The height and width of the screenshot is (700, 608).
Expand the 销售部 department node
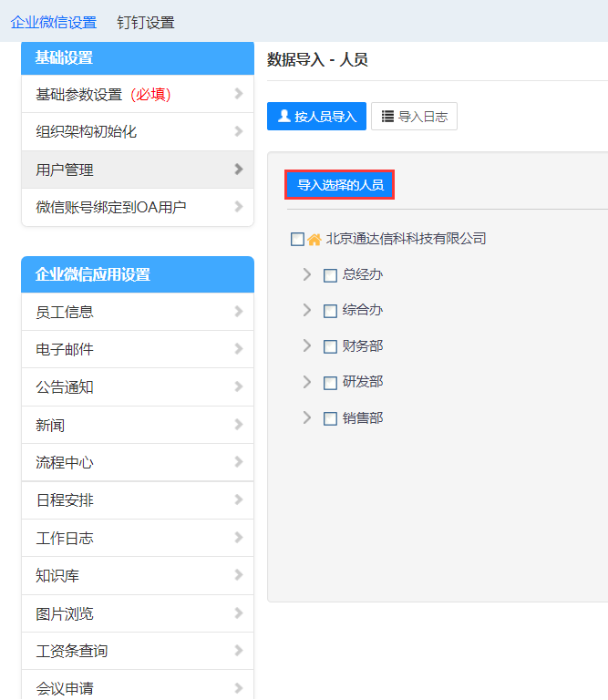(x=307, y=417)
